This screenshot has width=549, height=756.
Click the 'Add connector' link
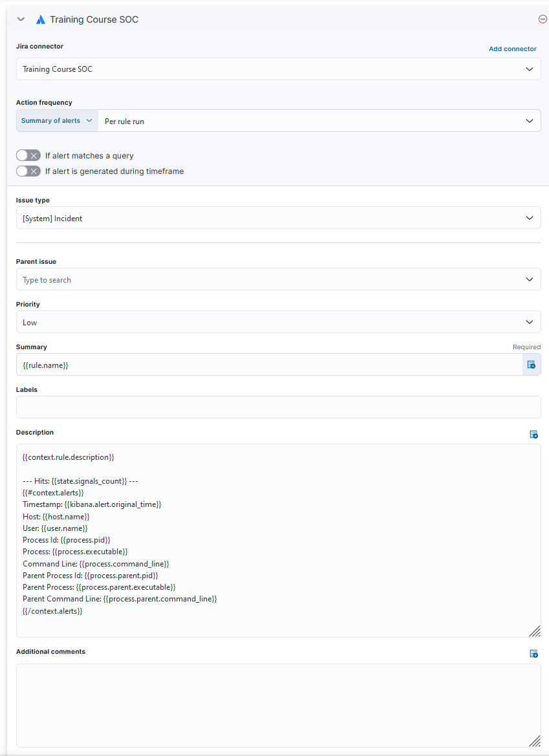point(513,49)
